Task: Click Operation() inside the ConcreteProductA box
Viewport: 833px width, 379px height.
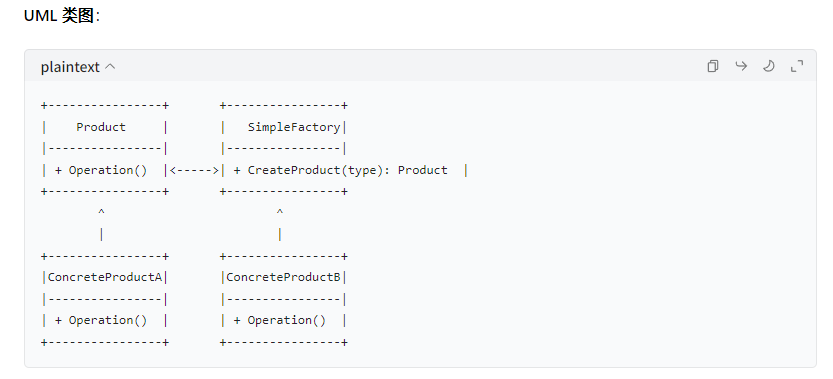Action: [x=108, y=320]
